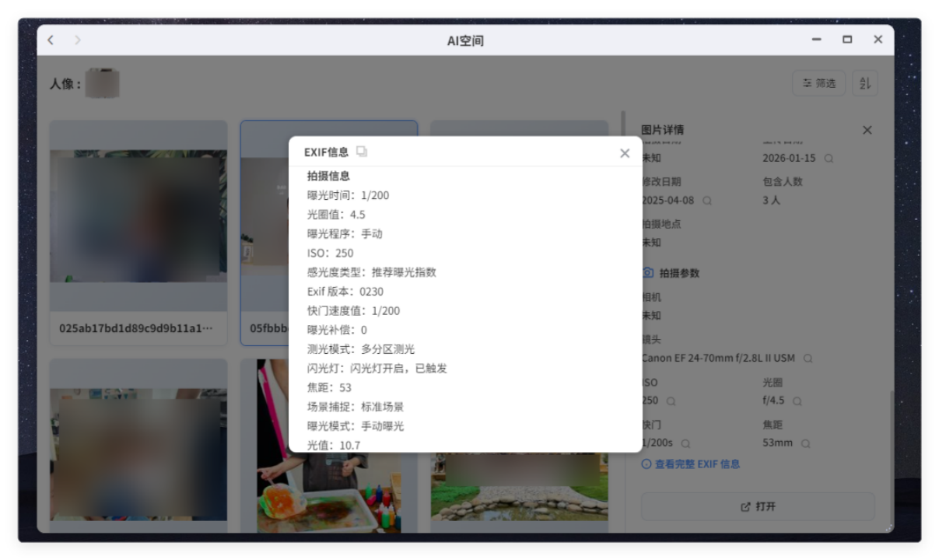
Task: Copy EXIF info using the copy icon
Action: point(362,152)
